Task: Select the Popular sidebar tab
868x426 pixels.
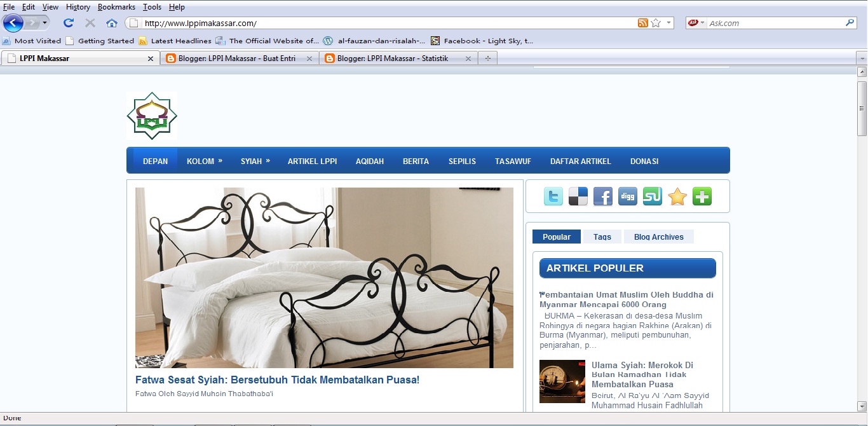Action: [557, 237]
